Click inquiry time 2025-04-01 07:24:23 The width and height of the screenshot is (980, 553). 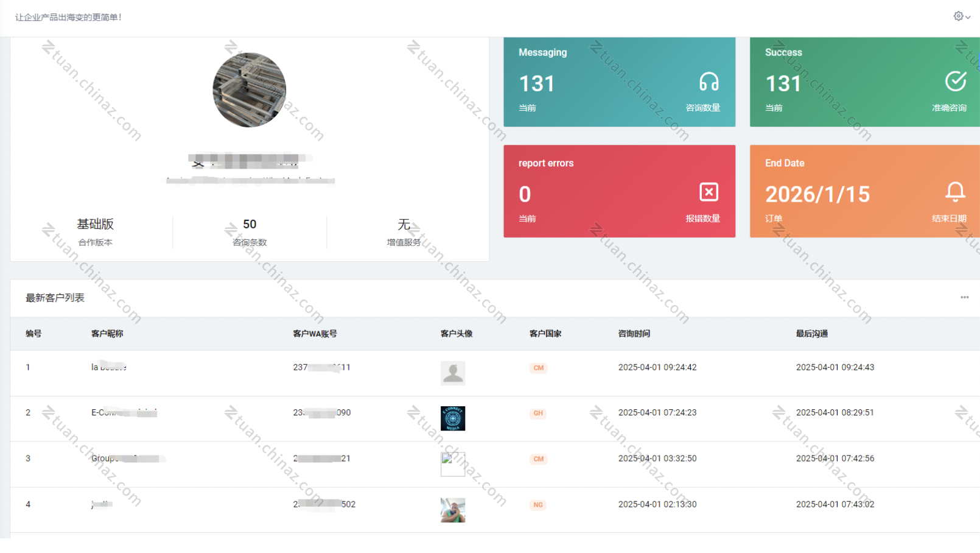[x=657, y=412]
